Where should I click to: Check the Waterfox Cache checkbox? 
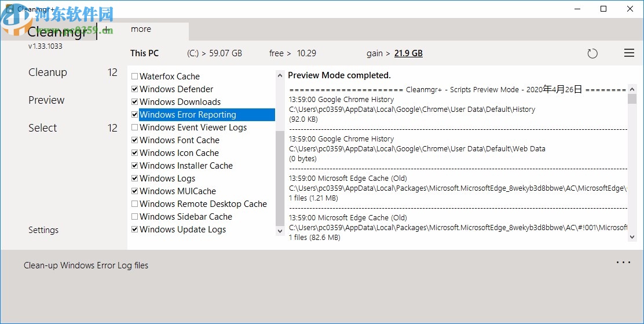[x=135, y=77]
